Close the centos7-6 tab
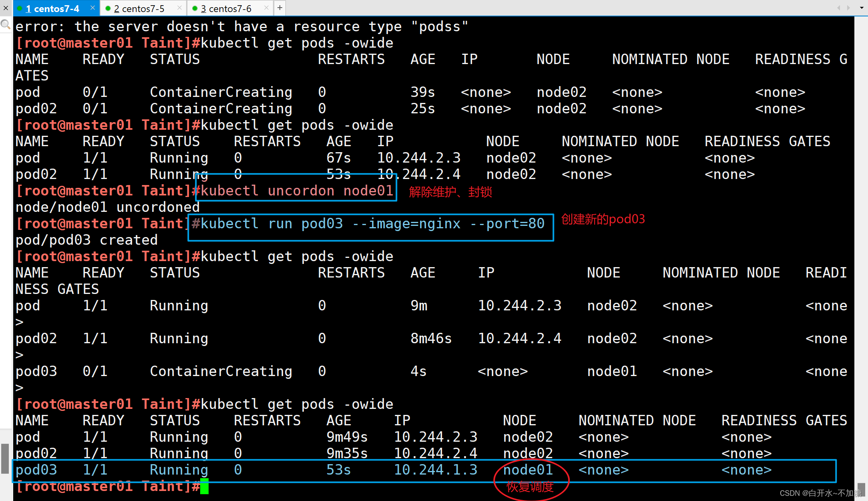The width and height of the screenshot is (868, 501). point(267,8)
